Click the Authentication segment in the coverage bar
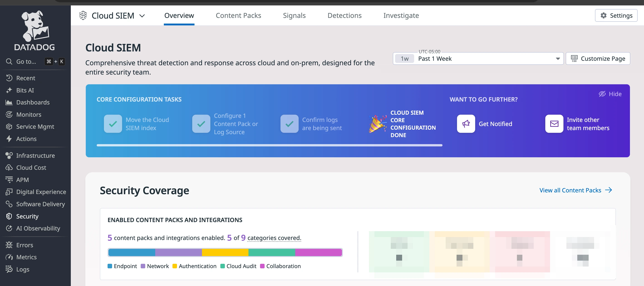 [224, 252]
